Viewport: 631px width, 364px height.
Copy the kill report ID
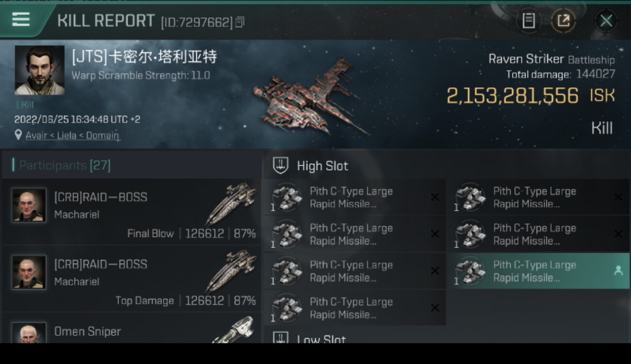240,22
